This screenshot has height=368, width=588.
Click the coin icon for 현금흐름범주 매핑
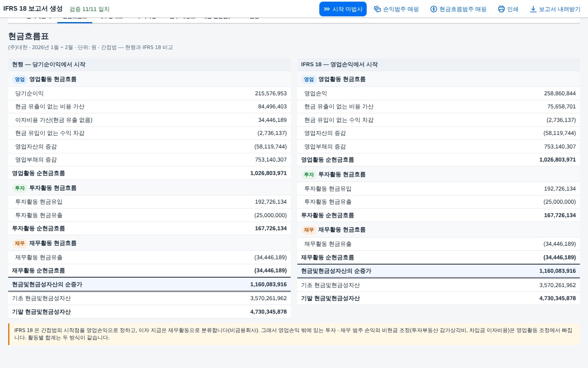pyautogui.click(x=434, y=9)
